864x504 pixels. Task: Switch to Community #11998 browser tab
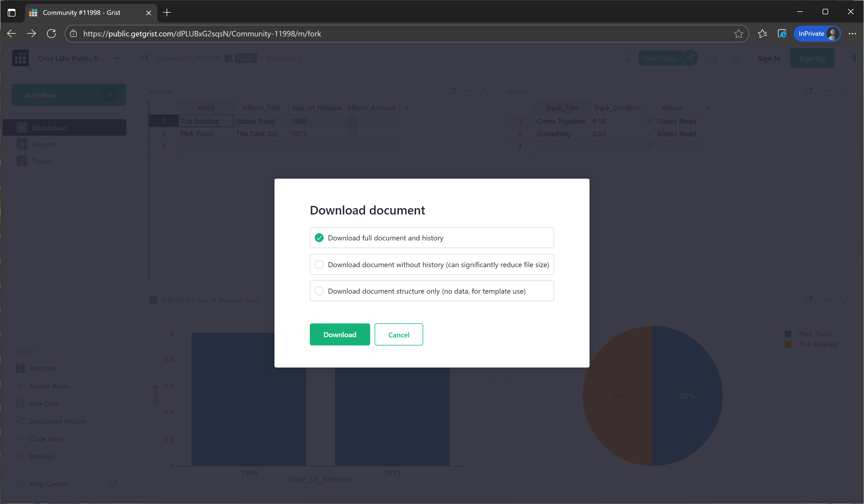click(x=82, y=13)
